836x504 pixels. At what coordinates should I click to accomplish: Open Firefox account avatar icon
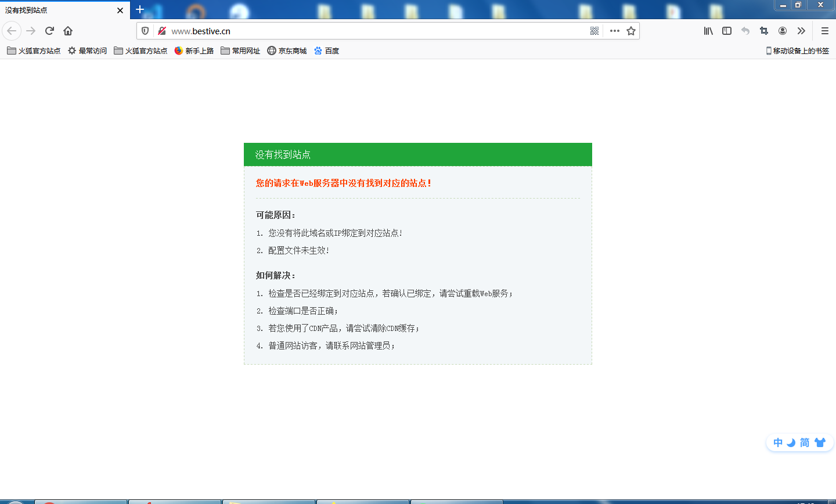click(783, 31)
